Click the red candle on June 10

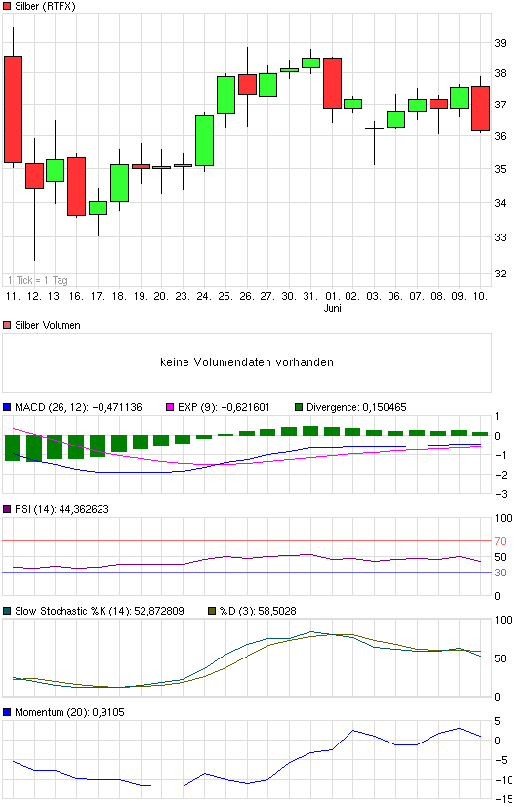(480, 108)
